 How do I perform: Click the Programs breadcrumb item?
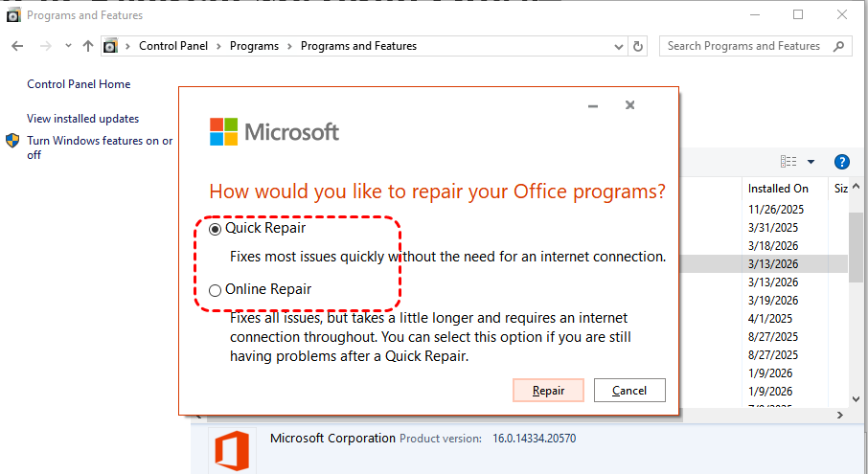tap(254, 46)
